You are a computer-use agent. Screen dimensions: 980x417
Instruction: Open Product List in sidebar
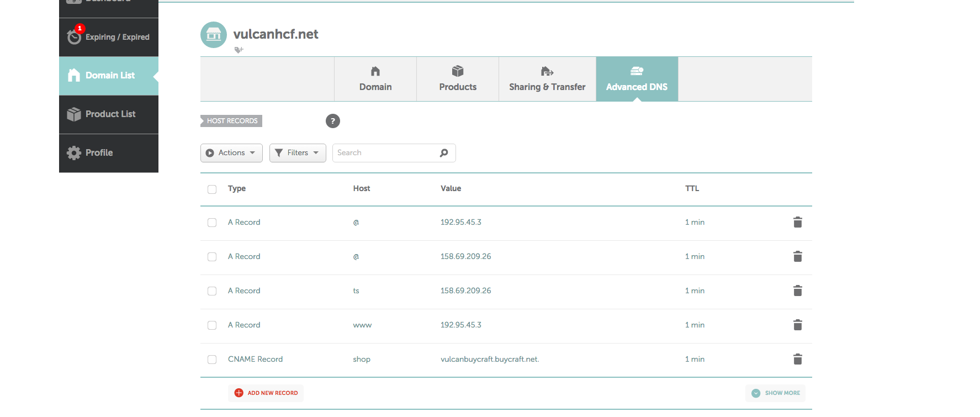click(x=109, y=114)
